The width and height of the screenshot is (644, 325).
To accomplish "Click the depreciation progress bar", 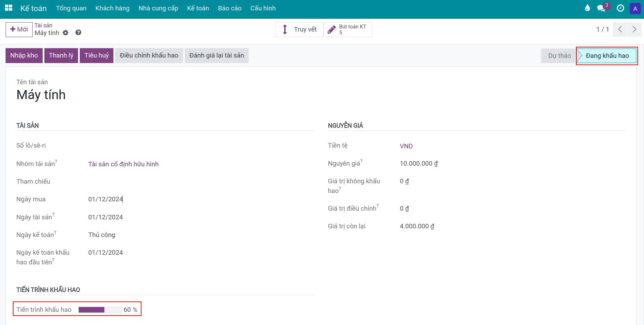I will [x=100, y=310].
